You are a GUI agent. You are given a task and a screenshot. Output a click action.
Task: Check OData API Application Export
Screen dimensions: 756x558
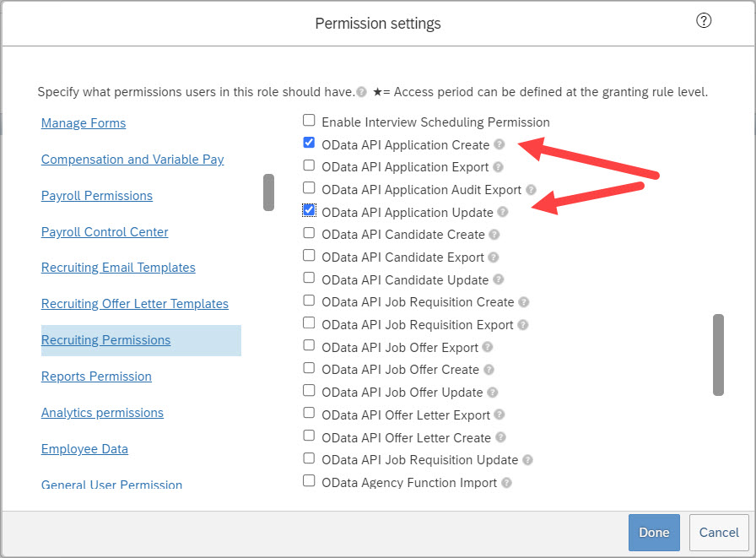point(309,165)
